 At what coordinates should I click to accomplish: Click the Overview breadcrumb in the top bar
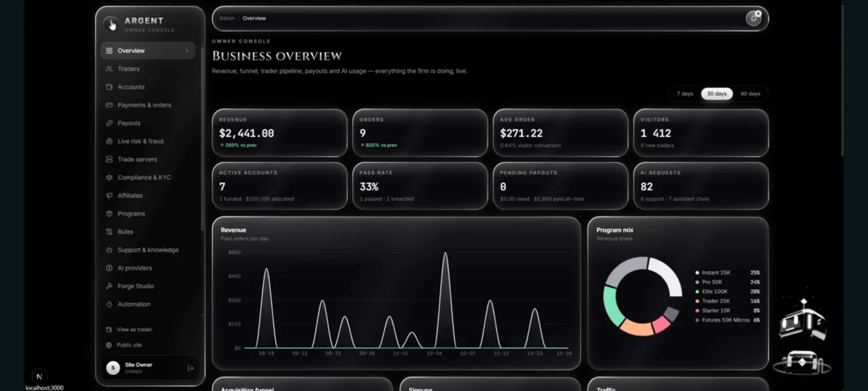pyautogui.click(x=254, y=18)
